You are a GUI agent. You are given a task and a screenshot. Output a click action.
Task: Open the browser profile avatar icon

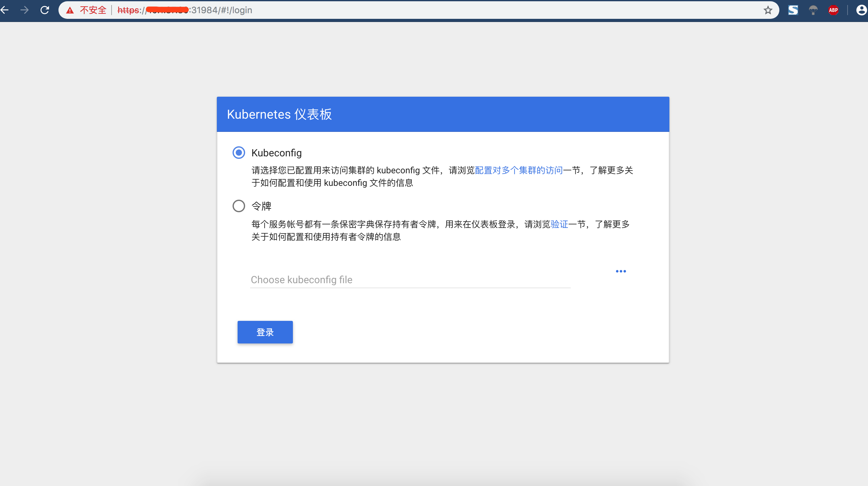click(861, 10)
